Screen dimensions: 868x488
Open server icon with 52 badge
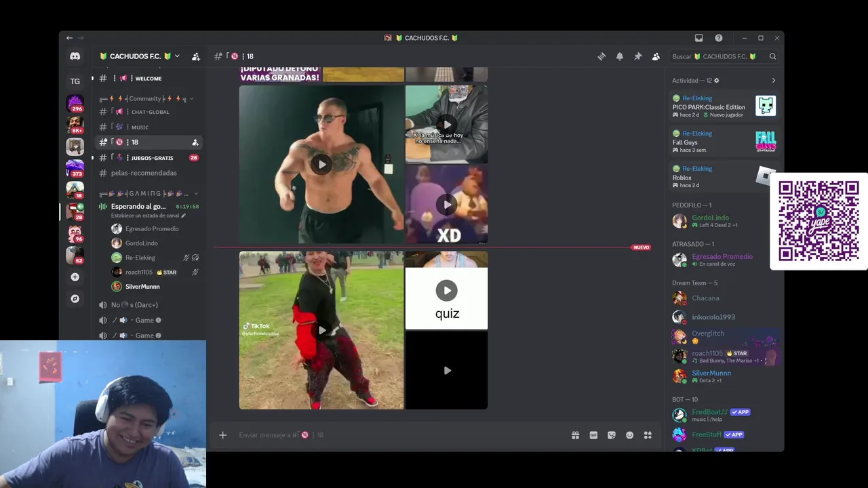click(x=75, y=255)
